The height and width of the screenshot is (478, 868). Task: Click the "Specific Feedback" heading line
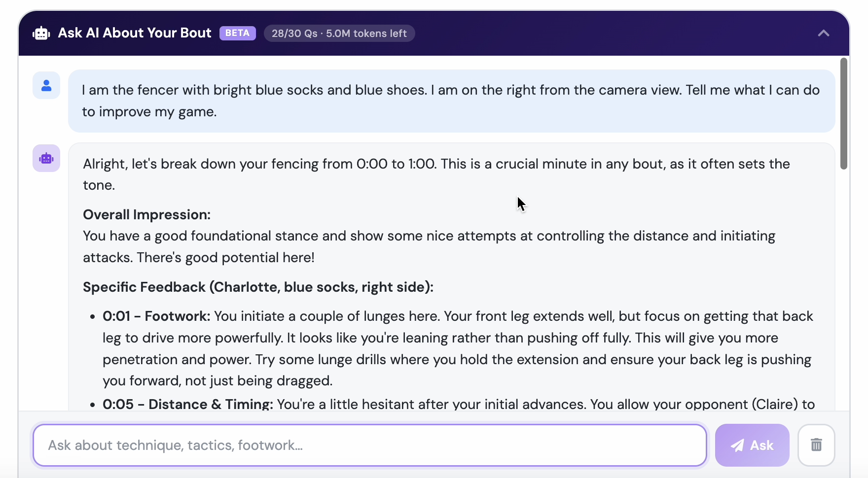tap(258, 287)
